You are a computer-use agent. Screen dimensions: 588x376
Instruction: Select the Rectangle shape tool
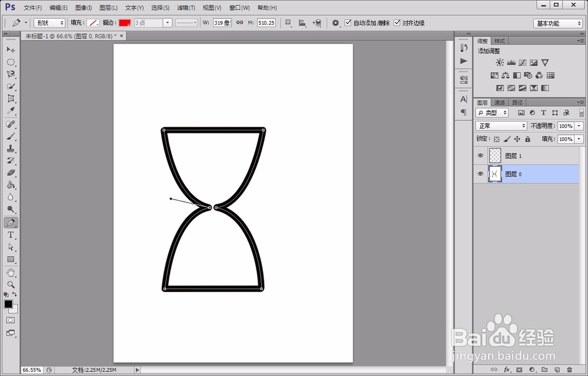coord(11,259)
